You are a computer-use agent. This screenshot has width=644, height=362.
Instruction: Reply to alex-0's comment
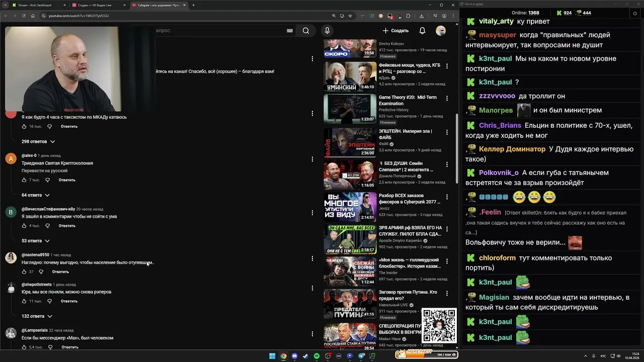pos(67,180)
